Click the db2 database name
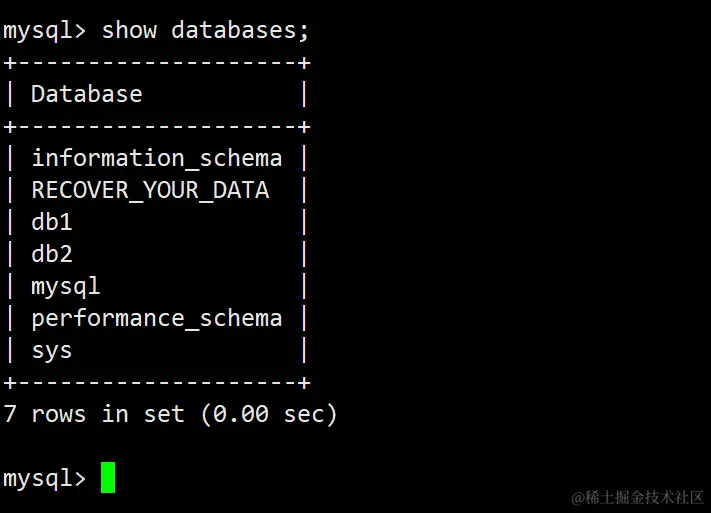The image size is (711, 513). pos(52,254)
